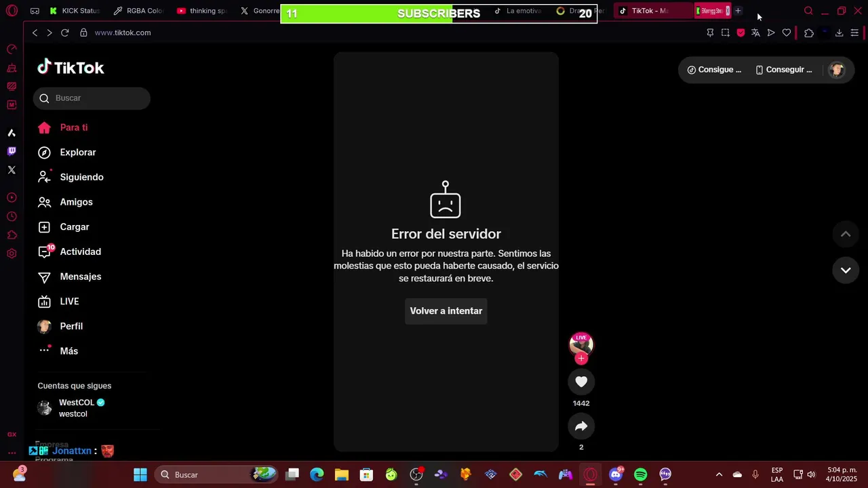Go to TikTok LIVE section
This screenshot has width=868, height=488.
pyautogui.click(x=58, y=302)
